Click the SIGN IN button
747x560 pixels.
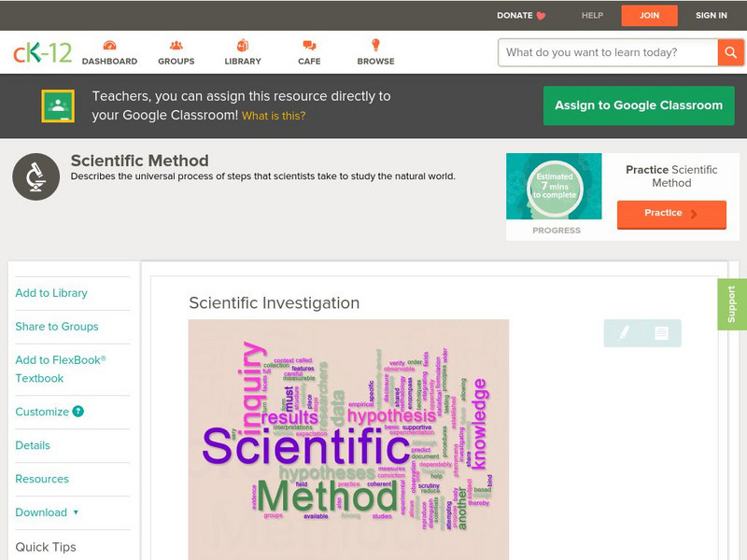tap(710, 15)
